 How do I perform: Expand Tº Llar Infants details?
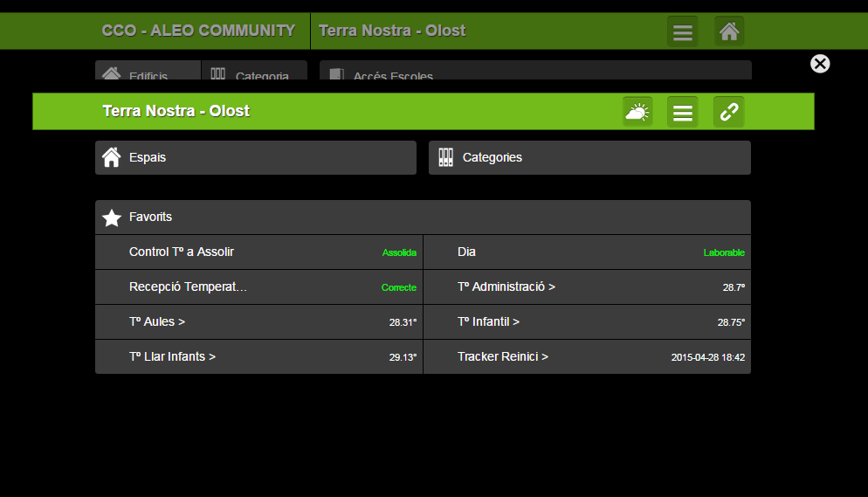coord(258,357)
